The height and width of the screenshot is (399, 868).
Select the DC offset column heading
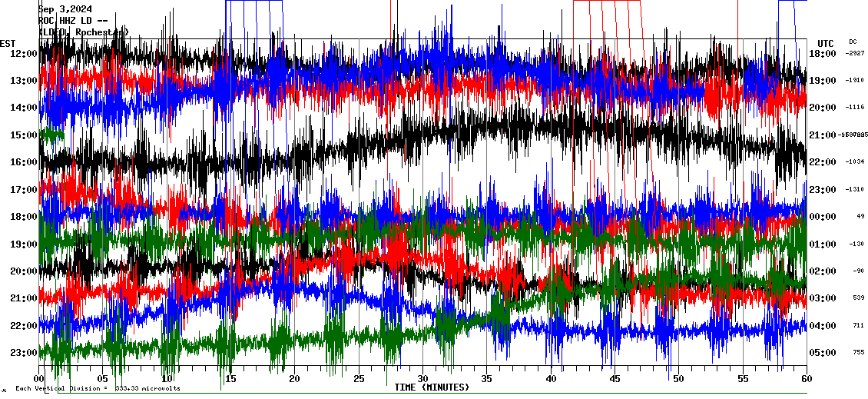pos(853,42)
